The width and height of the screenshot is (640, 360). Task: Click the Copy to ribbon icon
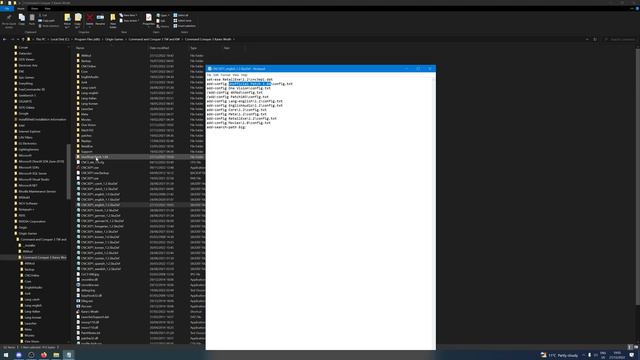(78, 20)
